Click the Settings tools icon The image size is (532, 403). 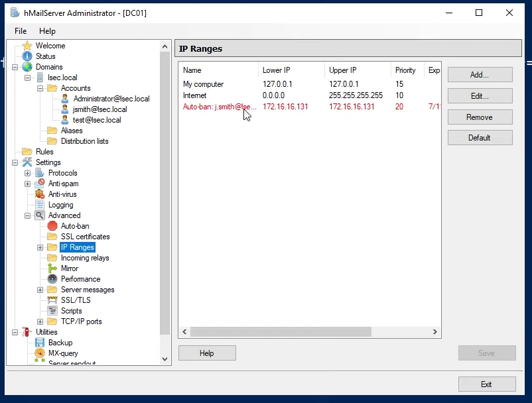(x=27, y=162)
